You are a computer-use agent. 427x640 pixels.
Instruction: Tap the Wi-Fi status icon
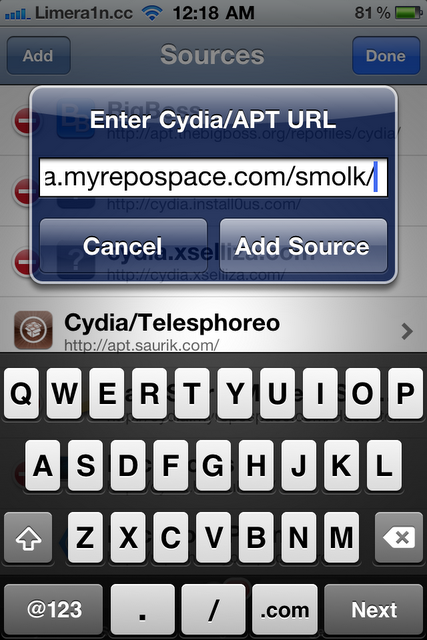point(152,13)
